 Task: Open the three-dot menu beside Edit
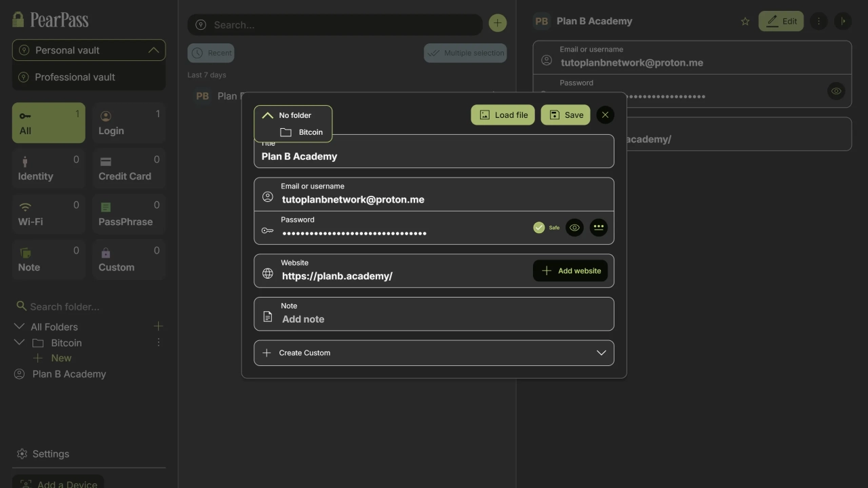tap(818, 22)
